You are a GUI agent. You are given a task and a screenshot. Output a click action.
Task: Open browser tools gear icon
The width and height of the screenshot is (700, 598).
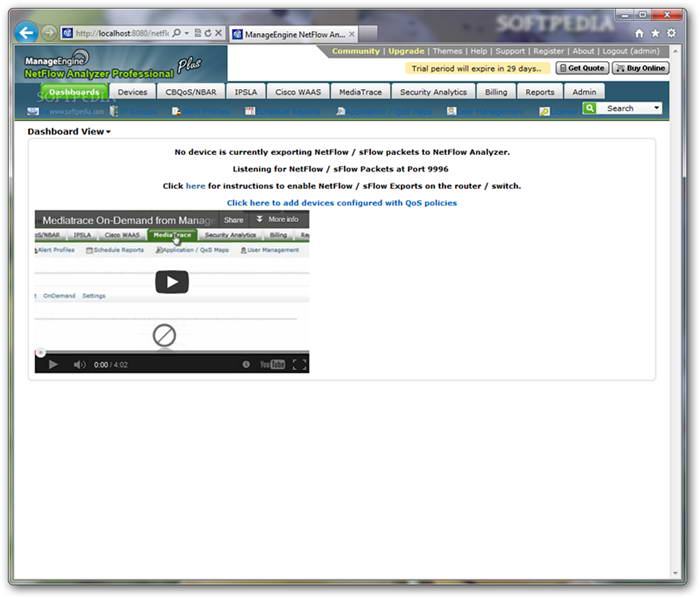pos(671,33)
